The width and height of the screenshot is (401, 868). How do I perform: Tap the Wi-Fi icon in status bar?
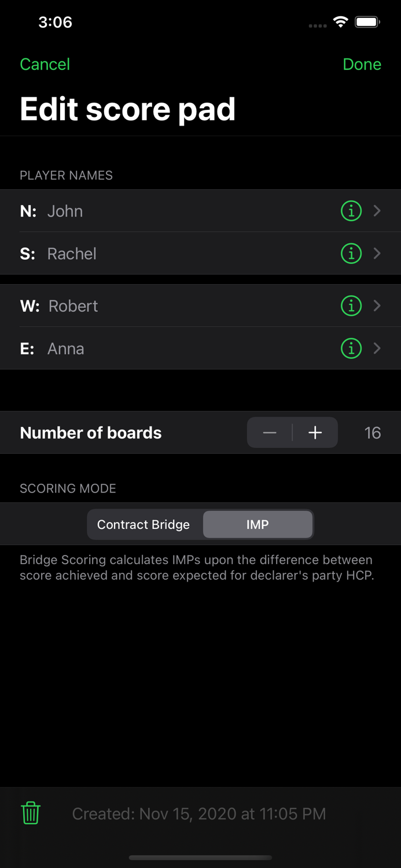(340, 21)
